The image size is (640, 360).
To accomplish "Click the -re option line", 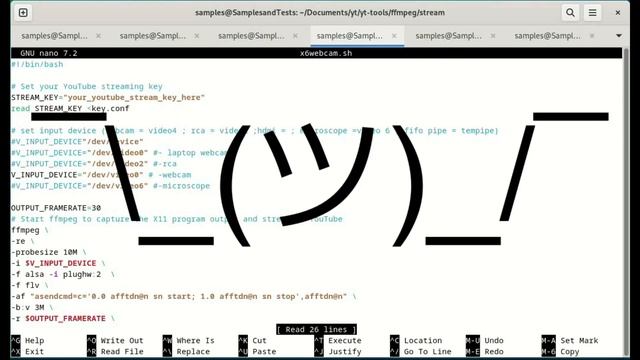I will point(22,241).
